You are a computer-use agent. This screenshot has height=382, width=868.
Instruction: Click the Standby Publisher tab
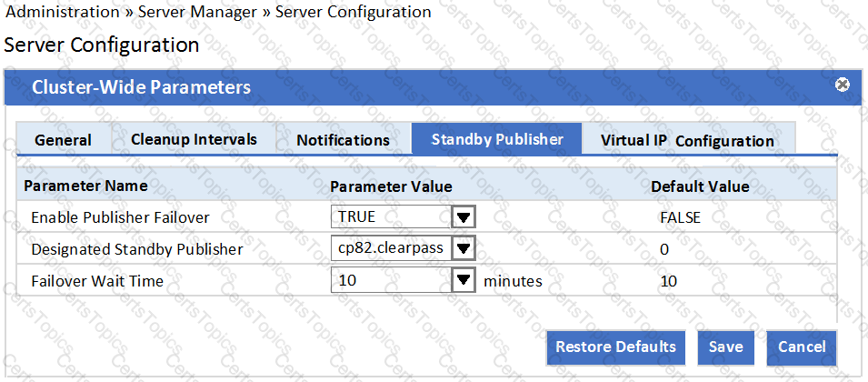click(x=496, y=139)
